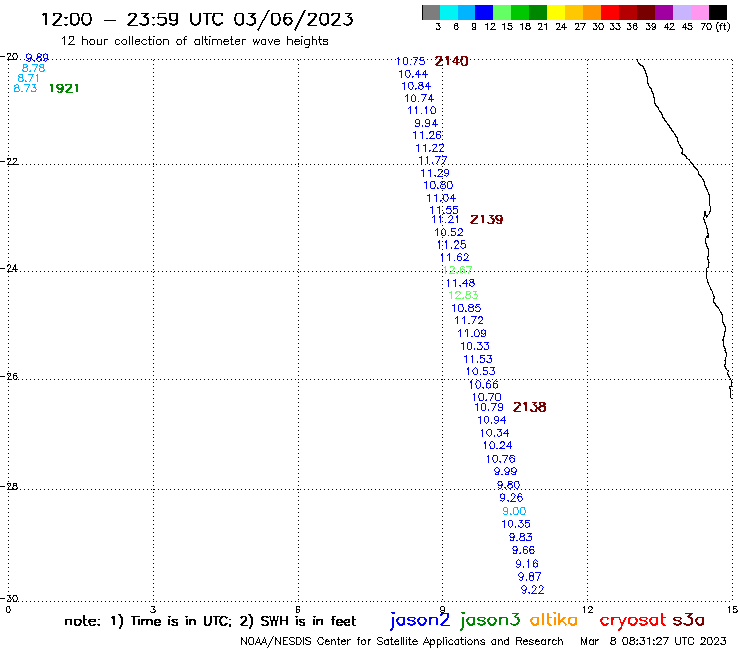Click the s3a satellite legend label
Viewport: 740px width, 650px height.
pyautogui.click(x=688, y=620)
